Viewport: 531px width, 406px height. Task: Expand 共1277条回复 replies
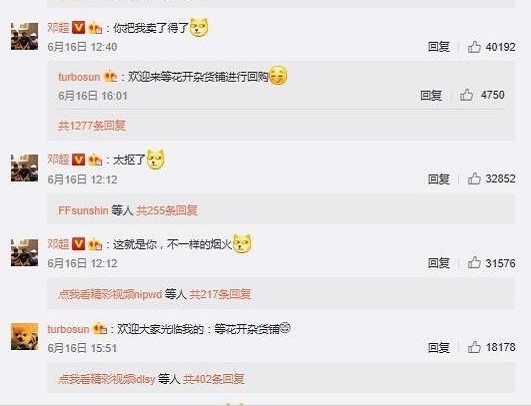pyautogui.click(x=92, y=126)
